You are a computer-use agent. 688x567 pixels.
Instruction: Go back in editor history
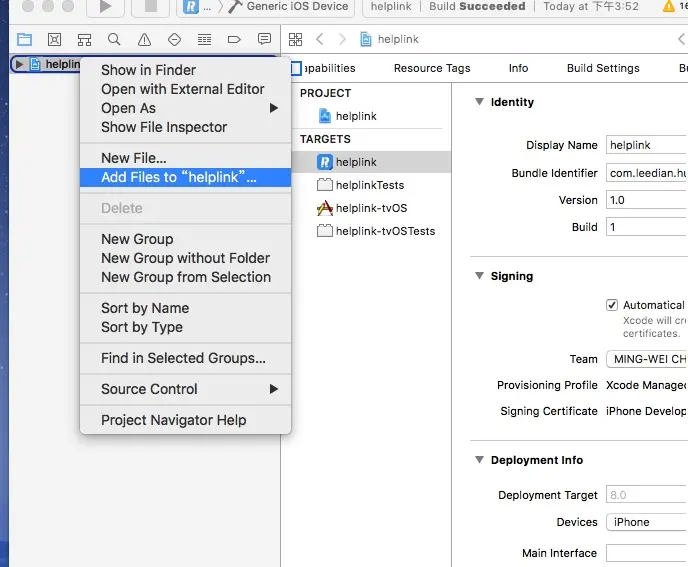(320, 39)
